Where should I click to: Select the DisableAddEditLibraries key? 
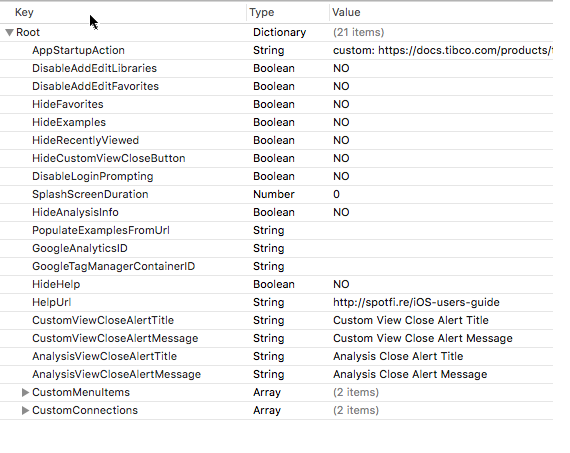(x=95, y=68)
